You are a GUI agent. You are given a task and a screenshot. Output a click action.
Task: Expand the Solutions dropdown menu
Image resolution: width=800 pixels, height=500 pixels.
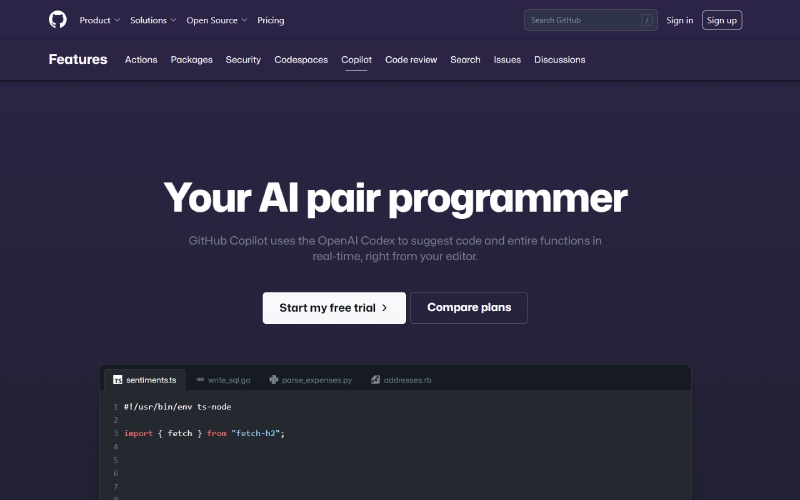click(153, 20)
